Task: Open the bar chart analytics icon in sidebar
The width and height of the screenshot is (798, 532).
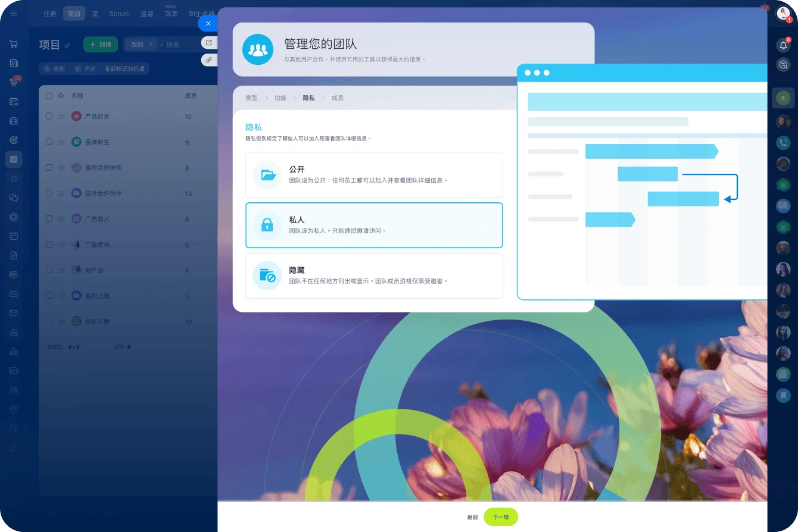Action: 14,351
